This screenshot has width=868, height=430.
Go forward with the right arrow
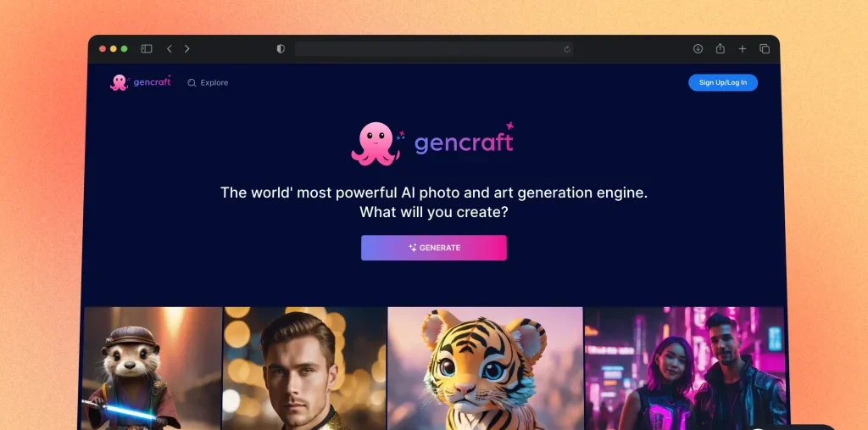[x=187, y=48]
